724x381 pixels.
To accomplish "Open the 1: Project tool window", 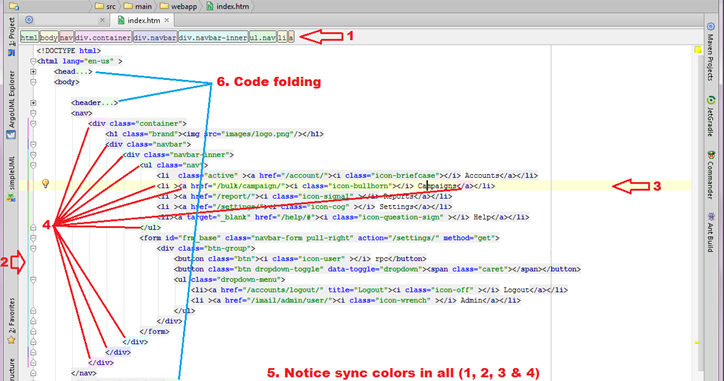I will coord(12,37).
